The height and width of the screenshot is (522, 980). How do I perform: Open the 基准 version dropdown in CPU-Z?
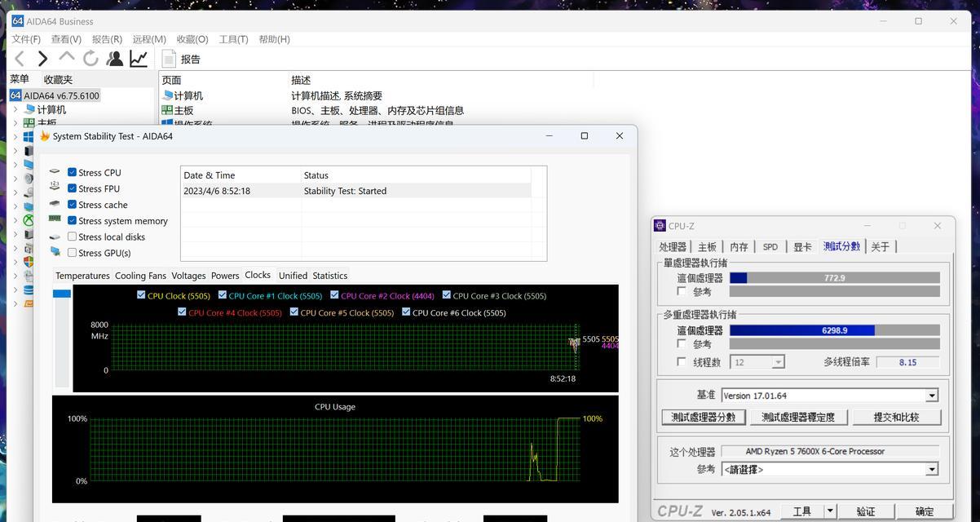931,396
